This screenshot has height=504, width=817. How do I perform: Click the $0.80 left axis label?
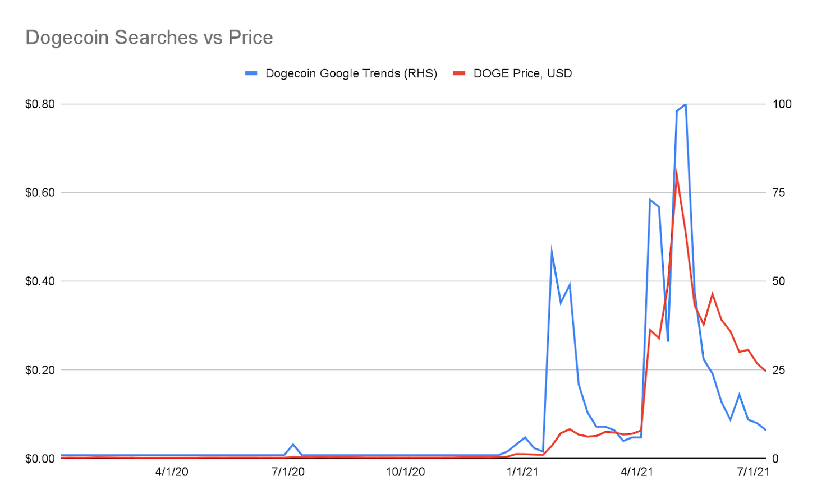[39, 104]
